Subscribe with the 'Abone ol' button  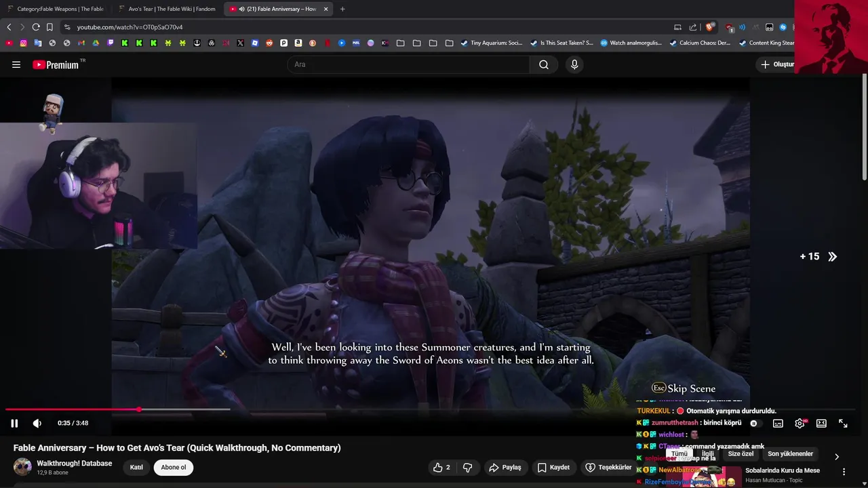(173, 467)
